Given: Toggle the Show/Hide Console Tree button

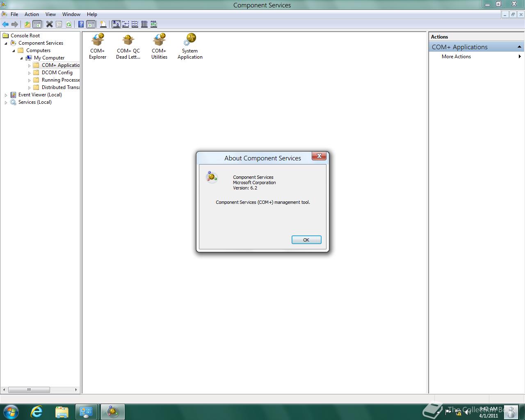Looking at the screenshot, I should (x=37, y=24).
